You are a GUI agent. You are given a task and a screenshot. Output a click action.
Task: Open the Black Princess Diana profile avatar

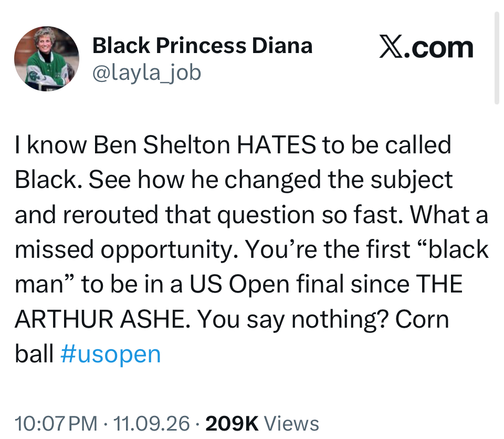click(x=47, y=59)
